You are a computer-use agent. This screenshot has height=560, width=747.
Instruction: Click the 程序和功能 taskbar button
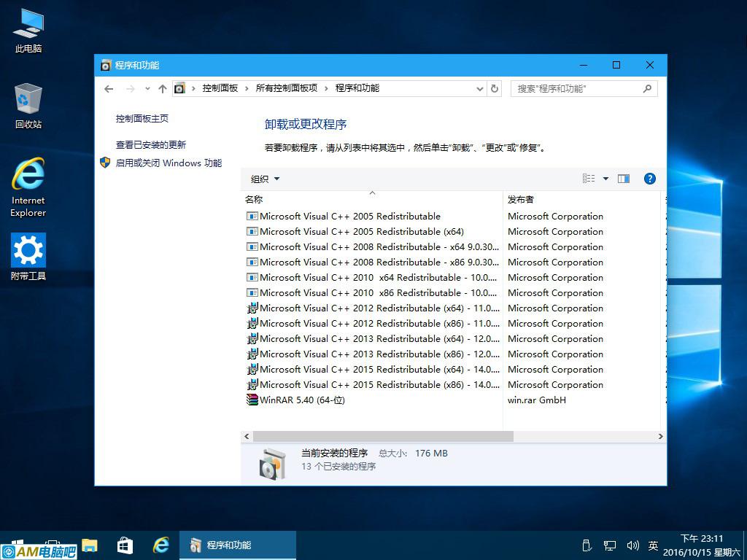pos(238,545)
